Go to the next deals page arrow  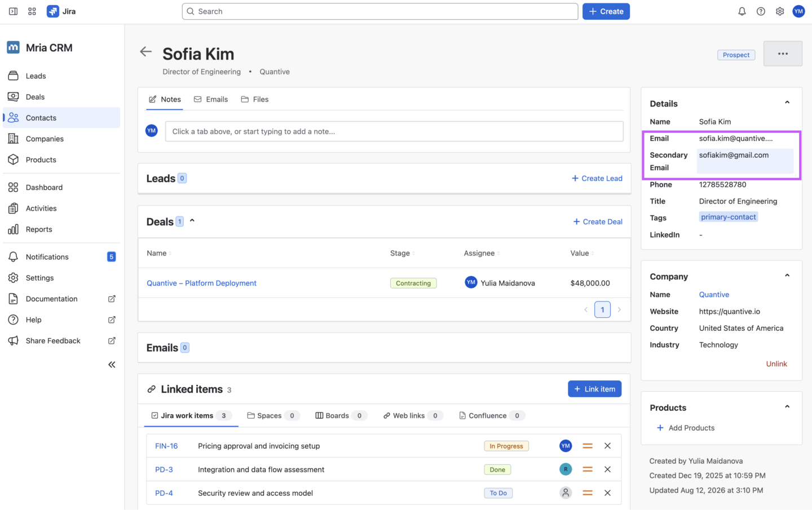[x=619, y=309]
